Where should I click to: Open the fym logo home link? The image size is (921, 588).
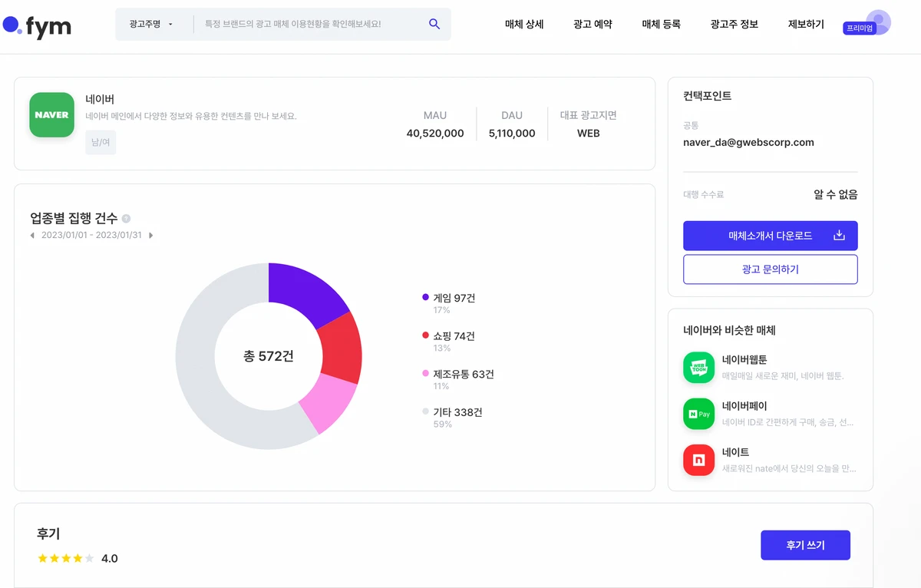[37, 26]
